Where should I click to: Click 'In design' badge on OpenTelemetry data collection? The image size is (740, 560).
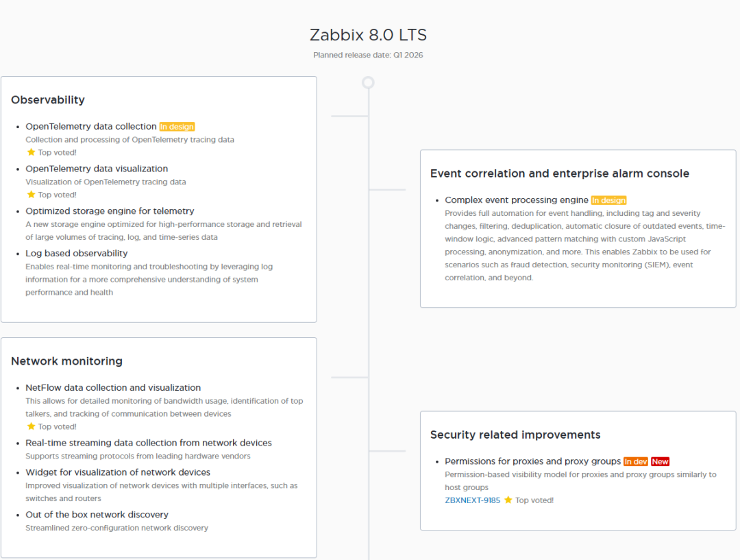[177, 127]
